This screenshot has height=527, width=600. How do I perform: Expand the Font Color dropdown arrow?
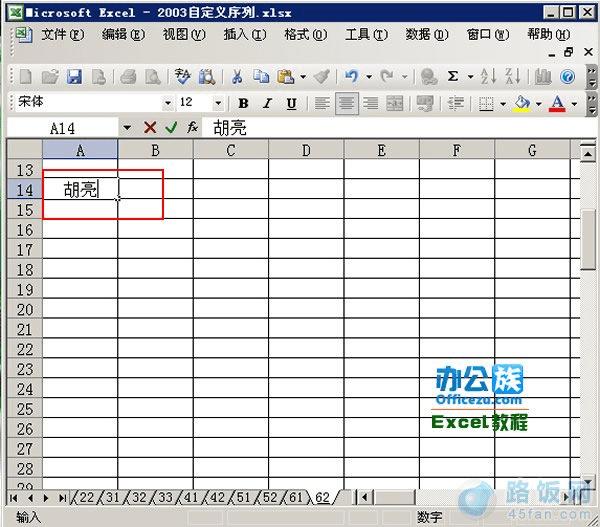point(574,104)
